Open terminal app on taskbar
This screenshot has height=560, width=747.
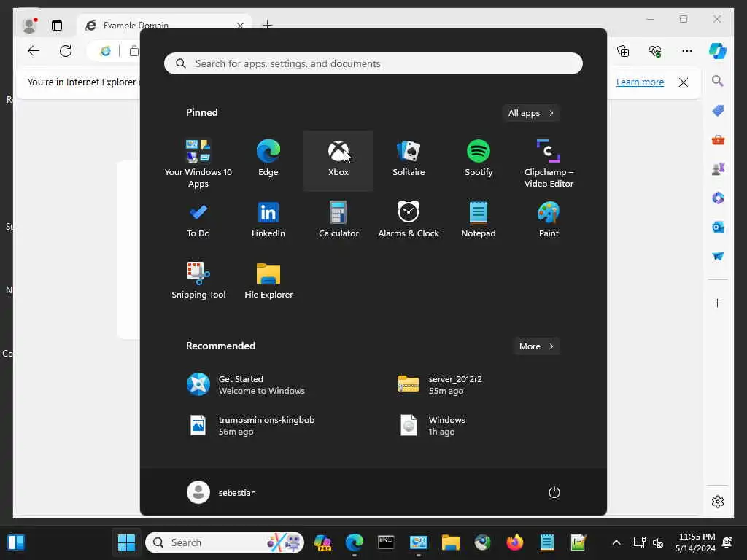386,542
